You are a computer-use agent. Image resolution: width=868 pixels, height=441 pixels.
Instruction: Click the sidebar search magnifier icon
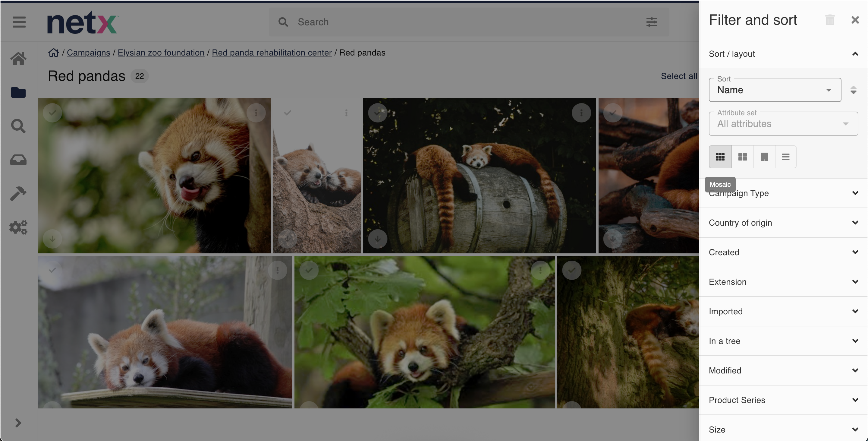[x=18, y=126]
